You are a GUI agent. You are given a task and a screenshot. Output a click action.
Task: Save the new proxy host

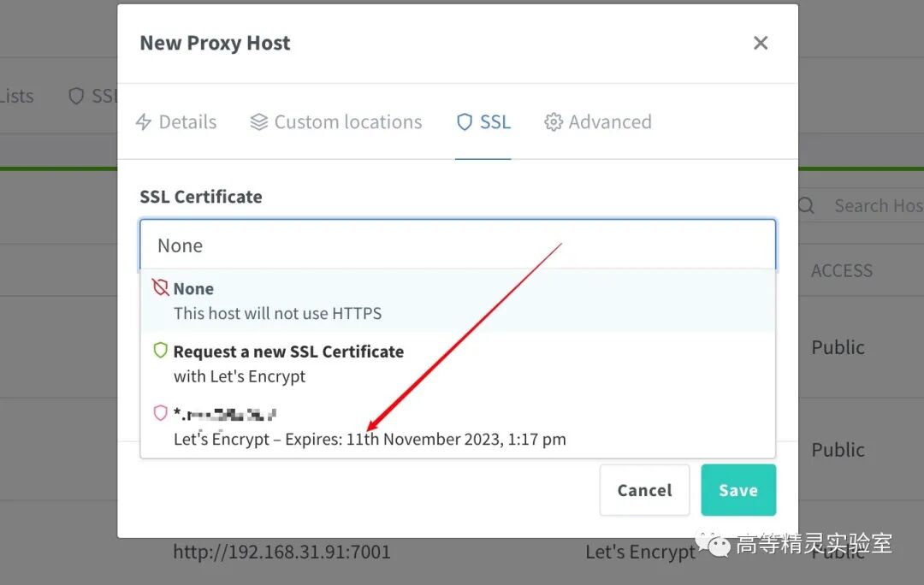[x=738, y=490]
